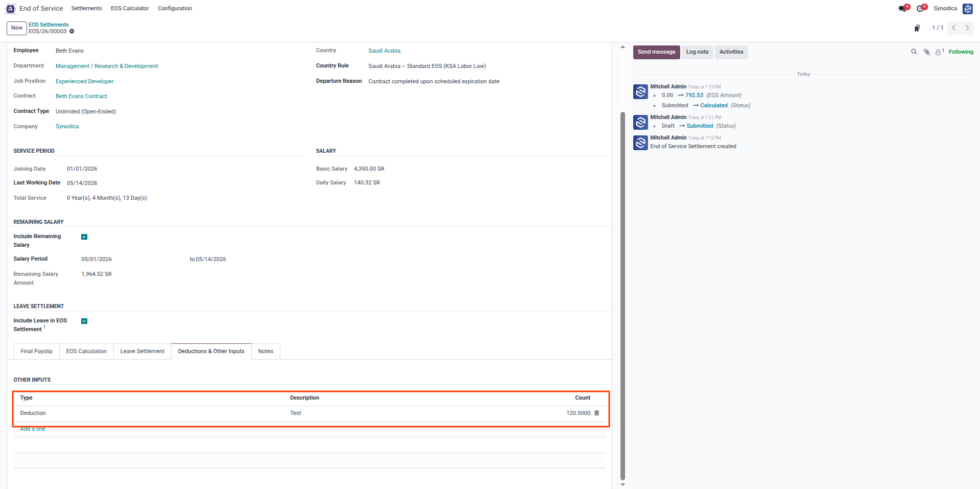Click the 120.0000 count cell
Image resolution: width=980 pixels, height=489 pixels.
(578, 413)
